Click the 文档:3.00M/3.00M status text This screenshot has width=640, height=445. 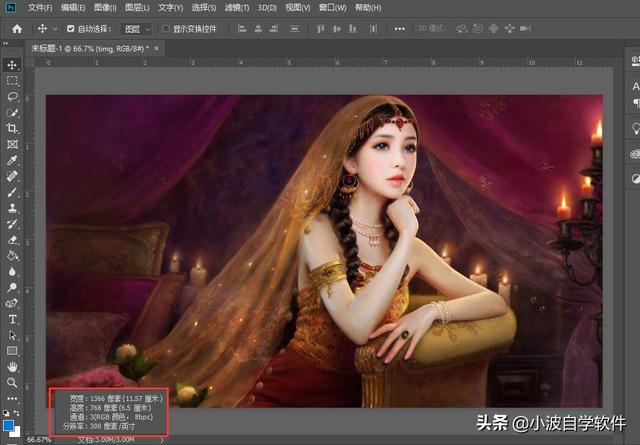pyautogui.click(x=106, y=440)
